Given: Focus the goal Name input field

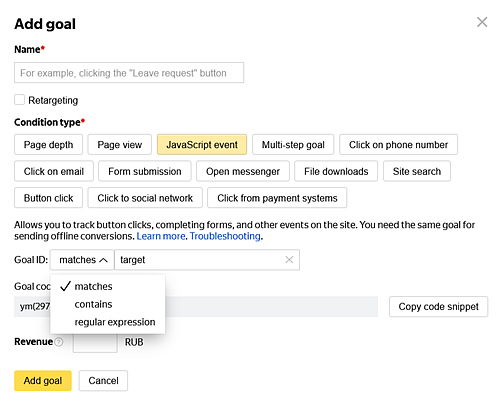Looking at the screenshot, I should pos(129,73).
